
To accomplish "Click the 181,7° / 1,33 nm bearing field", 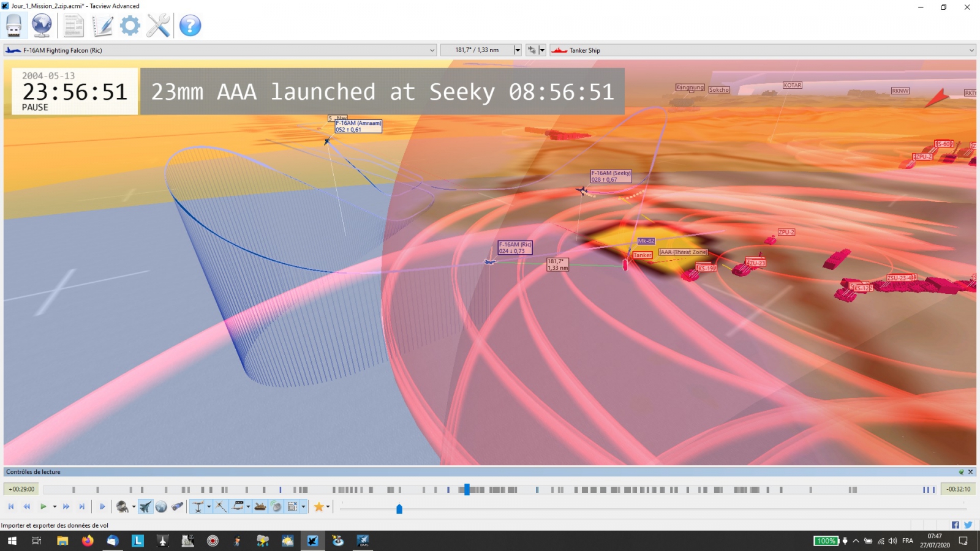I will [477, 50].
